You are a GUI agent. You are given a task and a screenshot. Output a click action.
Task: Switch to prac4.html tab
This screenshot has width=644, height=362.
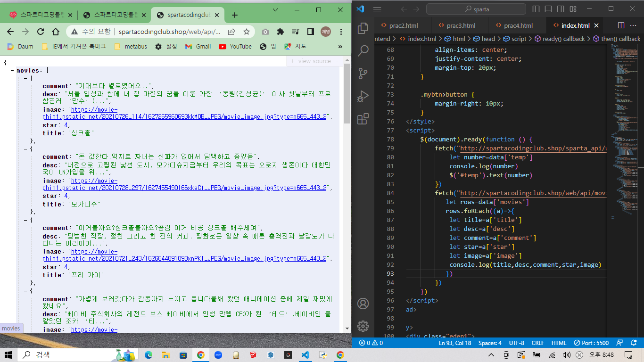517,25
